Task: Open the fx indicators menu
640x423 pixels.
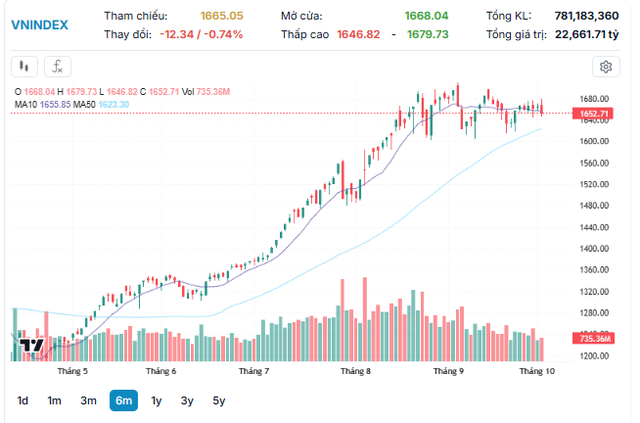Action: [58, 67]
